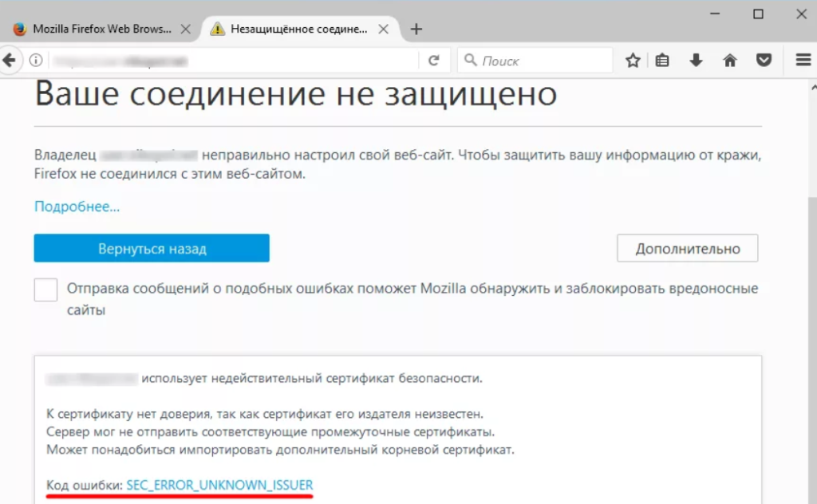817x504 pixels.
Task: Click the SEC_ERROR_UNKNOWN_ISSUER error code link
Action: click(219, 485)
